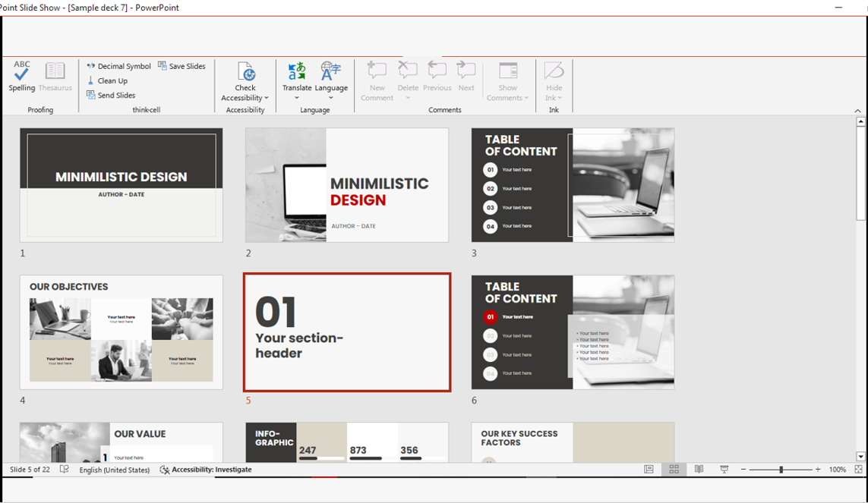Open the Thesaurus tool
The image size is (868, 503).
pos(55,77)
